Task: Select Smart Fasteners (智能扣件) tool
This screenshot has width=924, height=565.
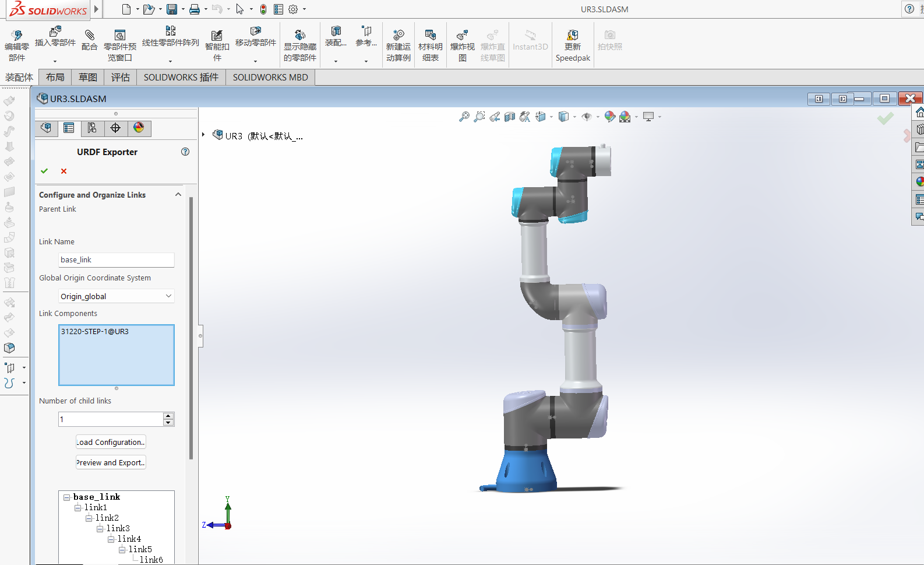Action: [217, 35]
